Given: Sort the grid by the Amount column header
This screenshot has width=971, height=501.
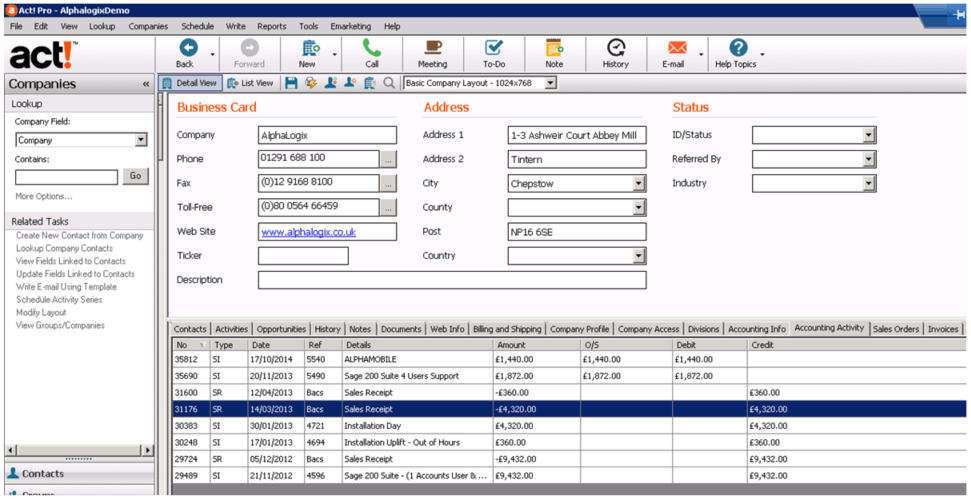Looking at the screenshot, I should click(537, 345).
